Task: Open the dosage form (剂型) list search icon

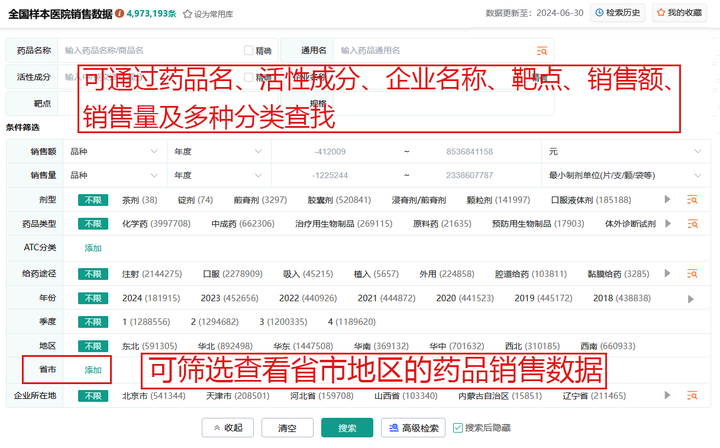Action: (692, 200)
